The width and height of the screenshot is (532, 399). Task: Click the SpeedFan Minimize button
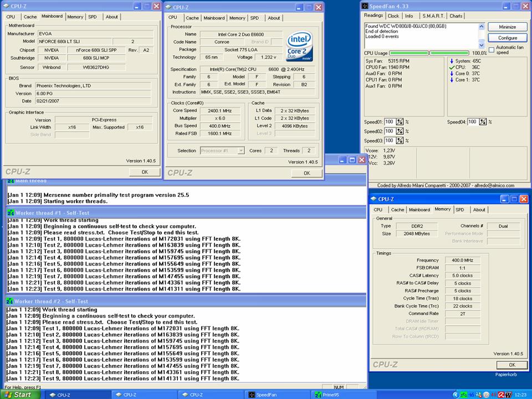pos(507,27)
